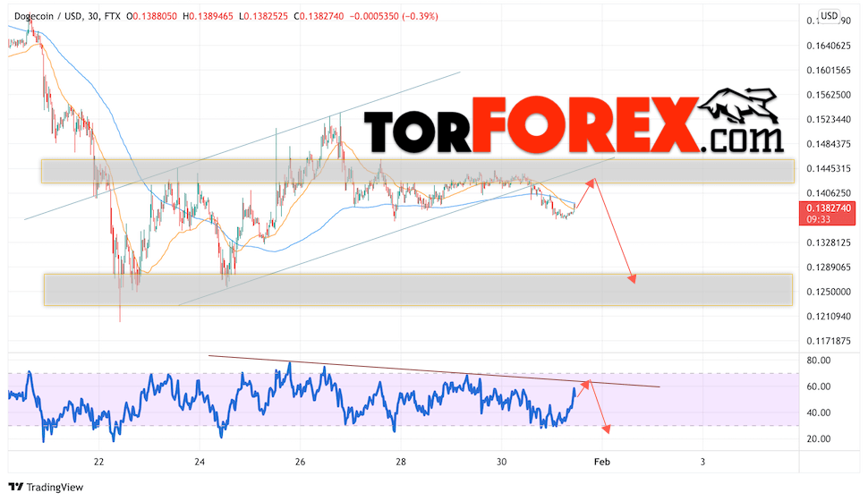Click the date label 22 on time axis
Image resolution: width=868 pixels, height=501 pixels.
[98, 462]
